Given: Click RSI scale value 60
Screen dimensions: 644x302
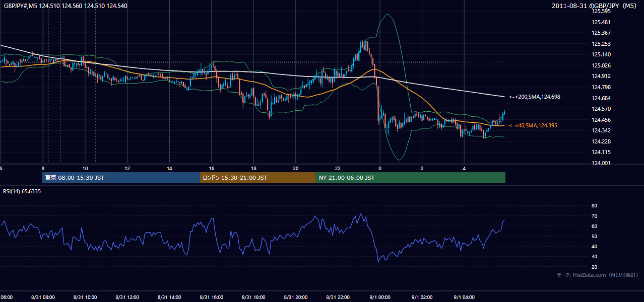Looking at the screenshot, I should pyautogui.click(x=594, y=226).
